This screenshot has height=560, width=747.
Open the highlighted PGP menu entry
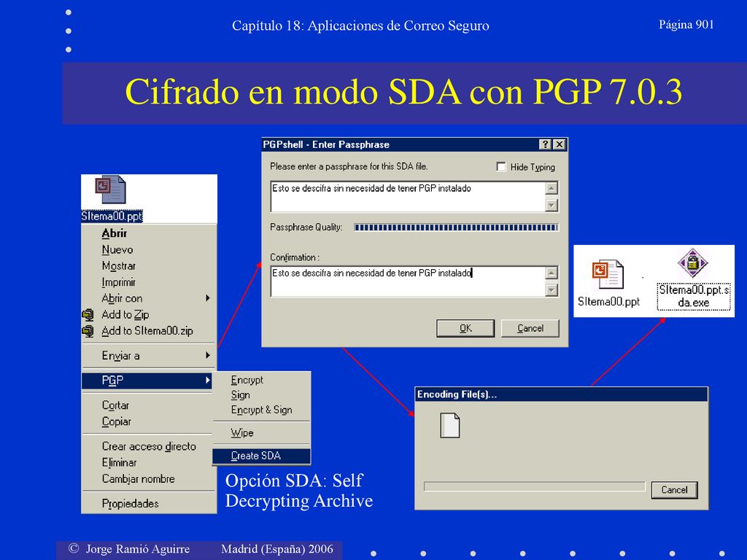pyautogui.click(x=147, y=380)
